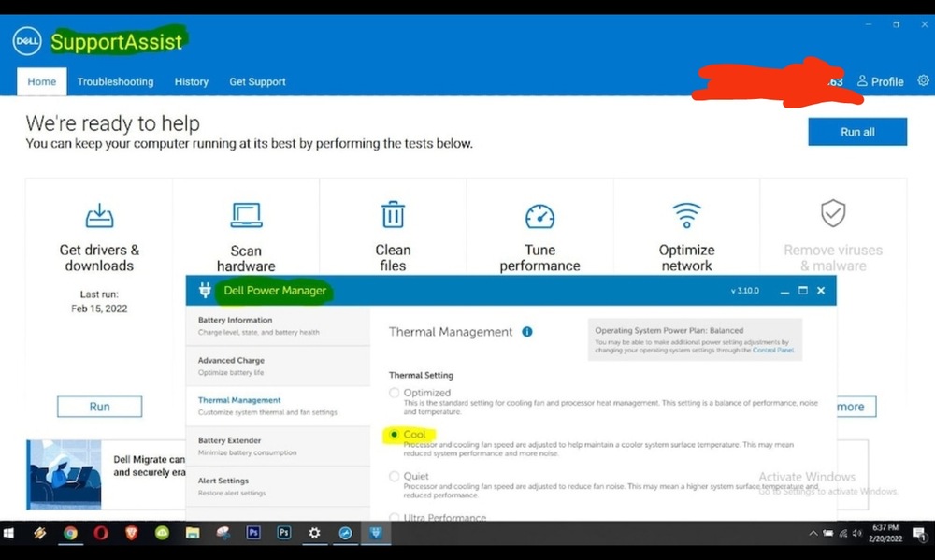
Task: Choose the Quiet thermal setting
Action: 395,476
